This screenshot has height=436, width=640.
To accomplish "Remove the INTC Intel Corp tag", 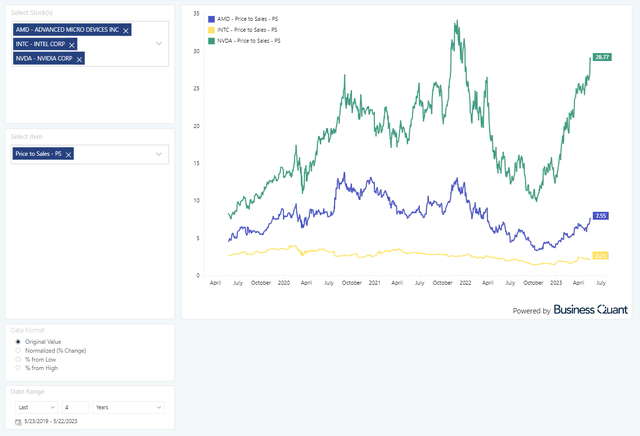I will [72, 45].
